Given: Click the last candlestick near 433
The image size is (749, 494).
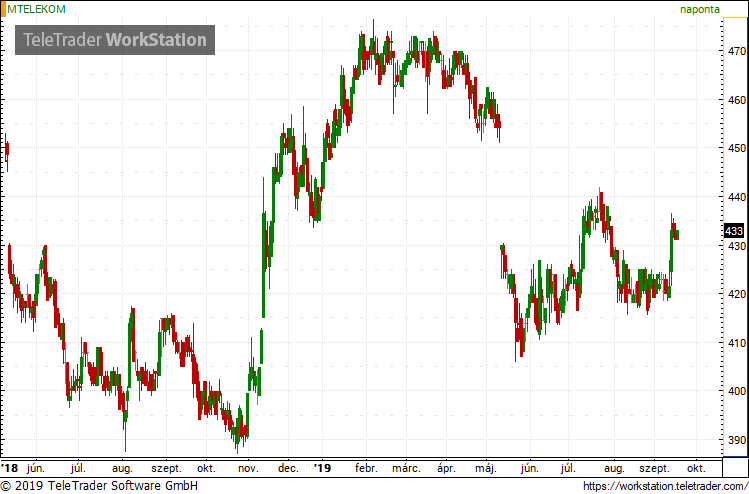Looking at the screenshot, I should tap(677, 235).
